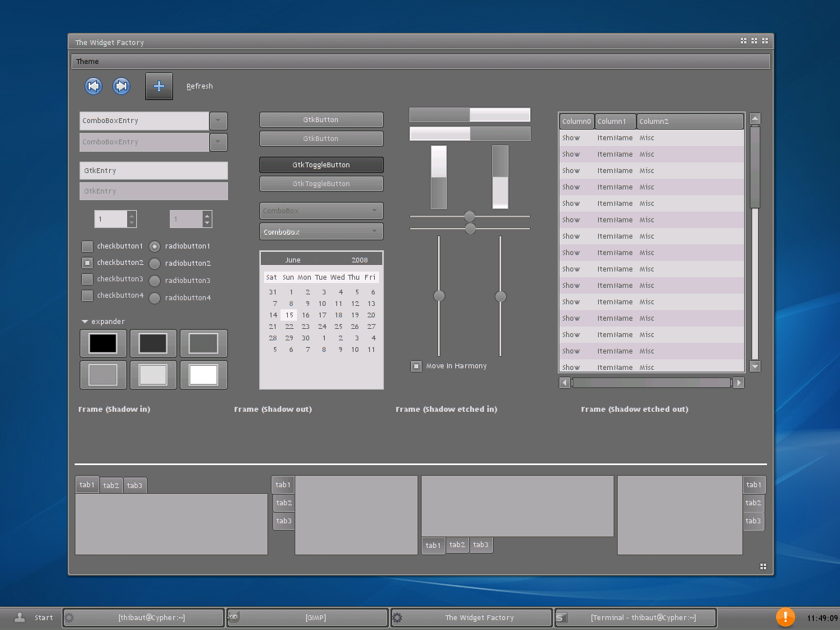Select tab2 in left-side tab notebook
This screenshot has height=630, width=840.
[x=283, y=503]
